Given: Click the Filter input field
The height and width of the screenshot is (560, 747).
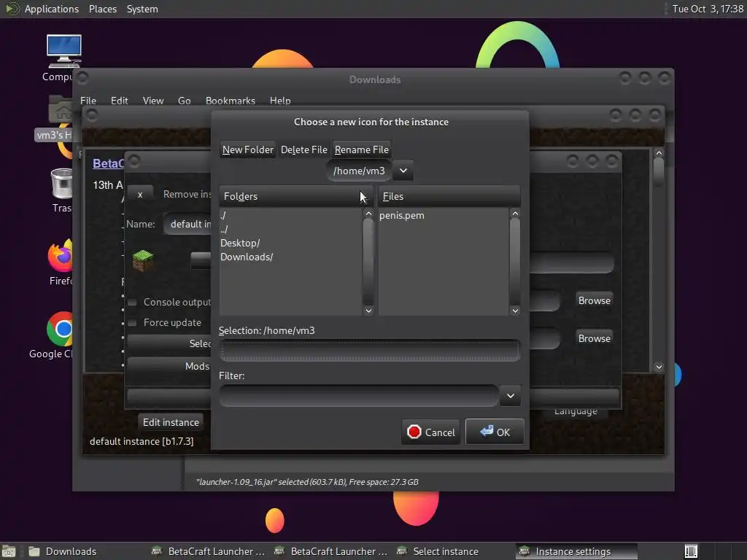Looking at the screenshot, I should [359, 396].
